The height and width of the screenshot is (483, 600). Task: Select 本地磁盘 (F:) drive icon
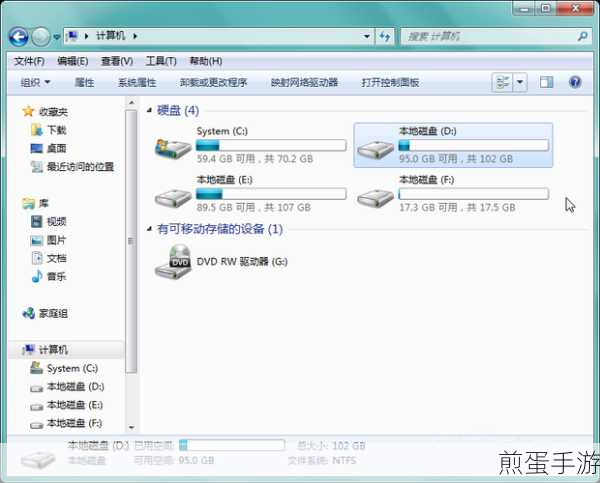click(x=375, y=197)
